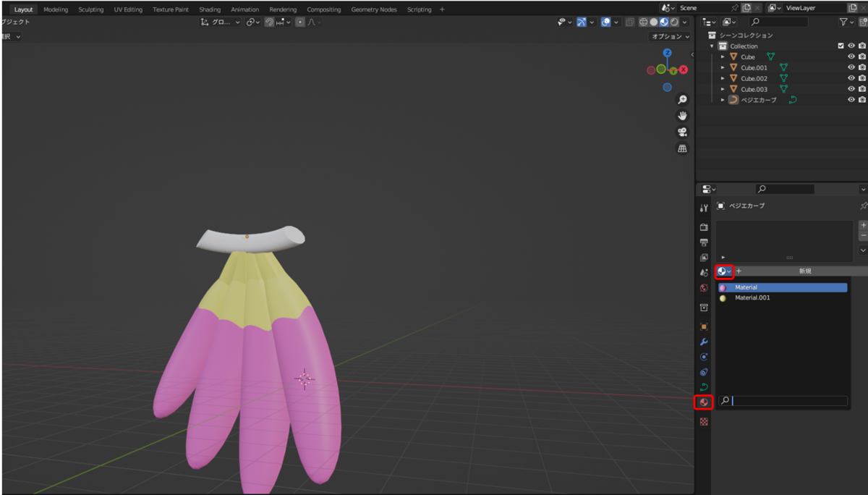This screenshot has height=495, width=868.
Task: Disable Cube.003 in renders via camera icon
Action: (862, 90)
